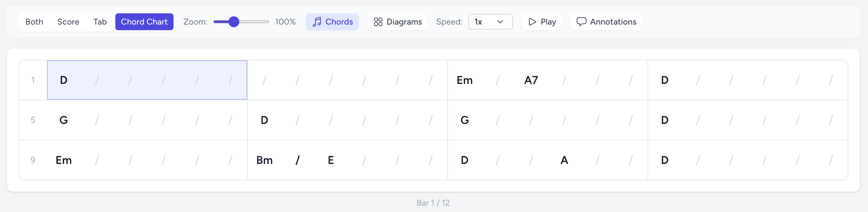Adjust the Zoom slider handle
This screenshot has height=212, width=868.
[x=233, y=22]
